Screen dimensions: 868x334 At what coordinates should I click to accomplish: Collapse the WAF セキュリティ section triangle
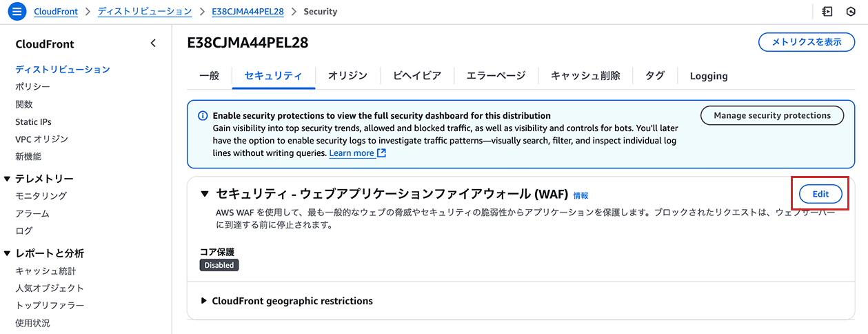pyautogui.click(x=205, y=194)
